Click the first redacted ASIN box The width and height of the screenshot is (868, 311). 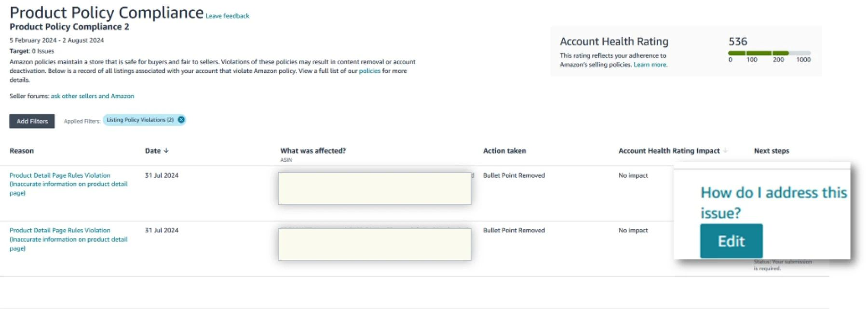click(x=375, y=188)
